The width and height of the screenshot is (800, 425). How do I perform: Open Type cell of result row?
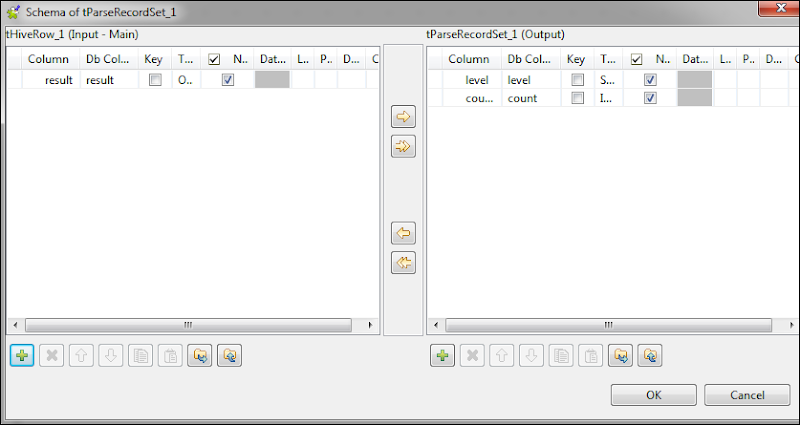tap(186, 80)
